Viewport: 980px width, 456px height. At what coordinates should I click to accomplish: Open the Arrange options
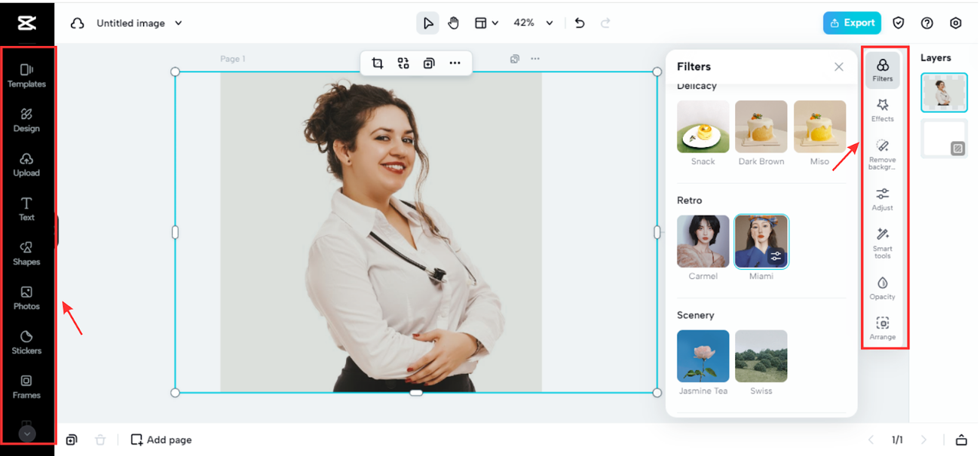pyautogui.click(x=883, y=329)
